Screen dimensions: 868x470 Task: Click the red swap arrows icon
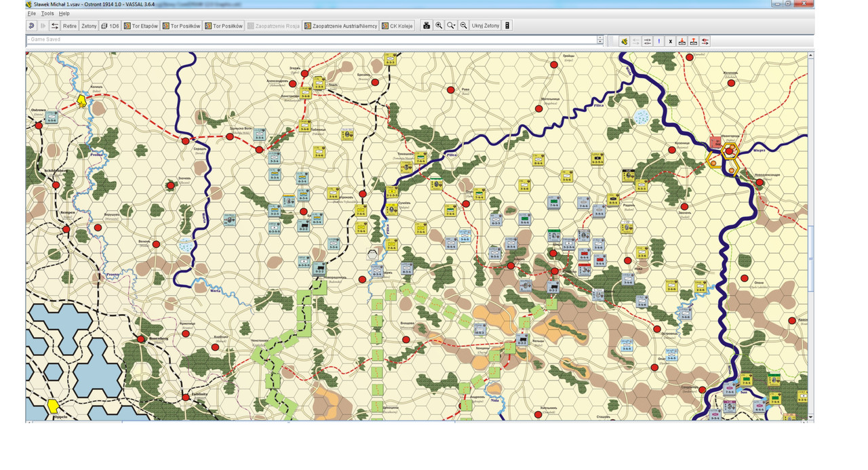coord(705,41)
